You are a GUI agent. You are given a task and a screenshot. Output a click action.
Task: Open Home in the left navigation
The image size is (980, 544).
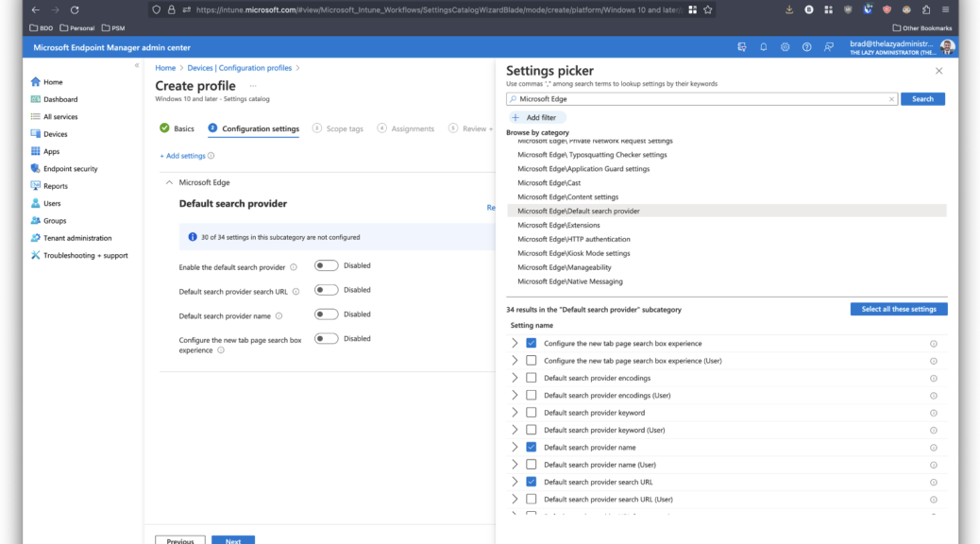click(x=53, y=82)
